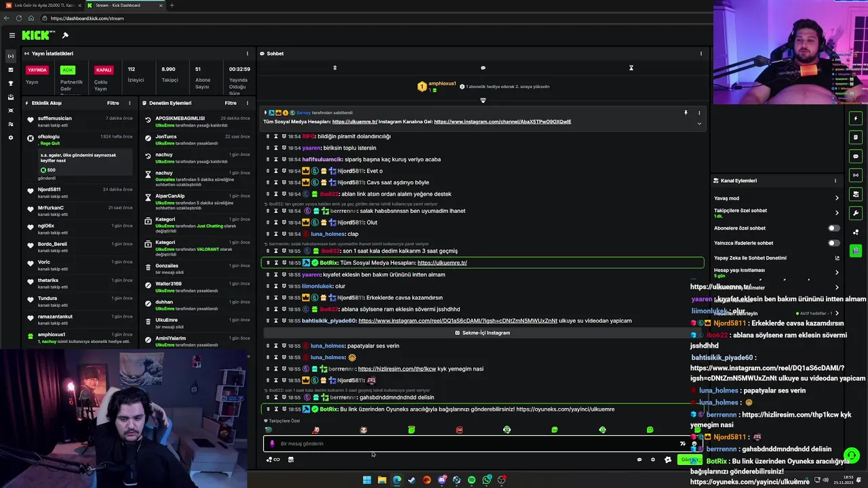Open Discord from the taskbar
868x488 pixels.
click(x=442, y=480)
